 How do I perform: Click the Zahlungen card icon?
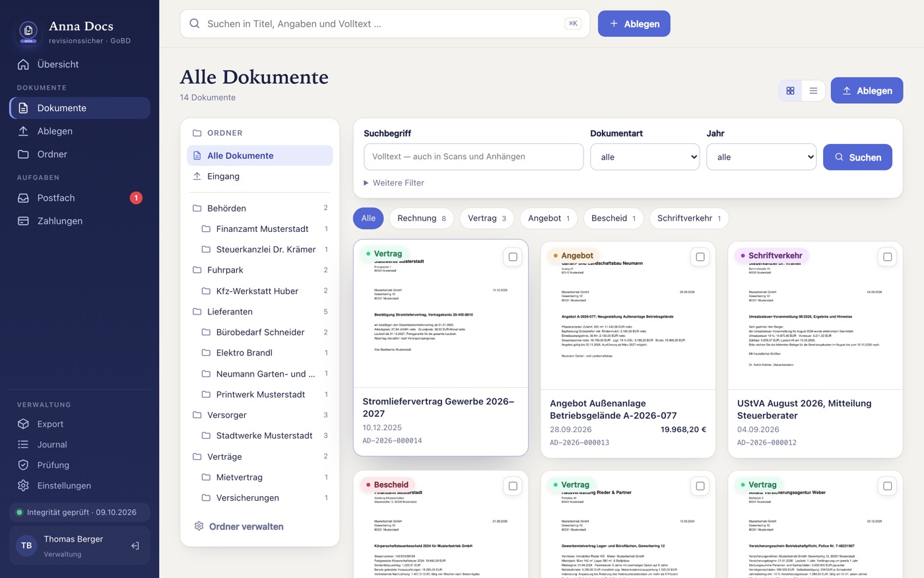(23, 221)
